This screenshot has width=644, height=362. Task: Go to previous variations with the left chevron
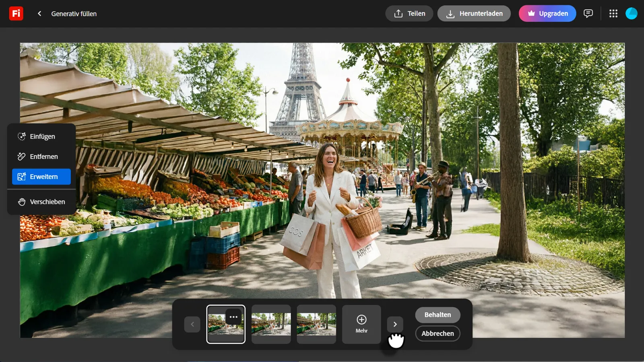tap(192, 324)
